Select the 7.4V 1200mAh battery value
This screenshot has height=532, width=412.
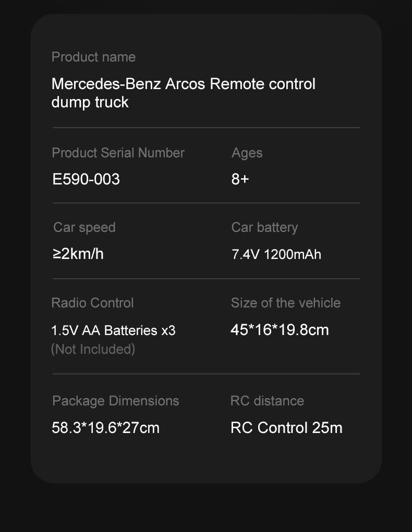point(276,254)
